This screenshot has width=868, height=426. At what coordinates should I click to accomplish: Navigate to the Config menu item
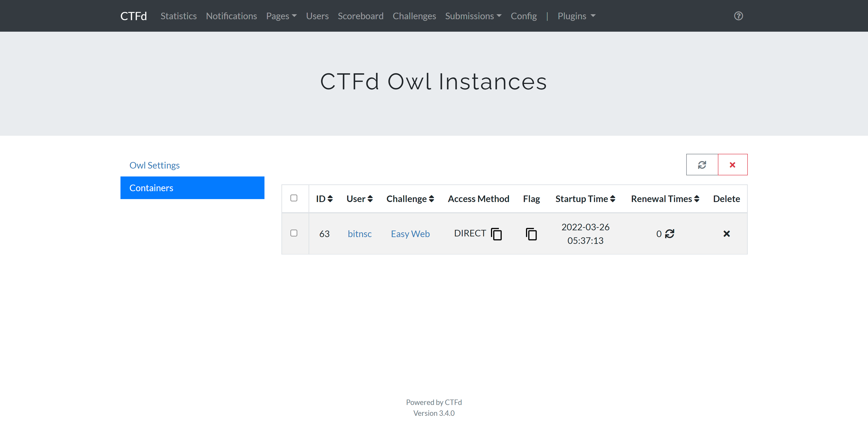coord(523,16)
